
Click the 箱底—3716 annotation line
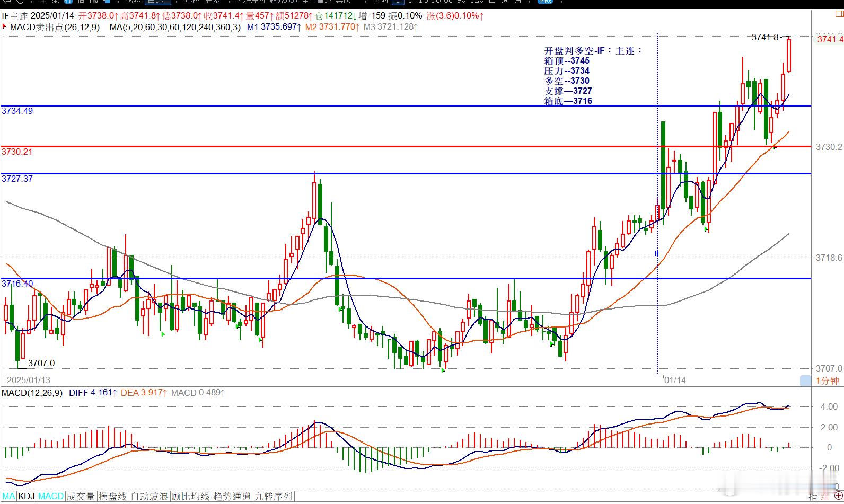(x=568, y=101)
